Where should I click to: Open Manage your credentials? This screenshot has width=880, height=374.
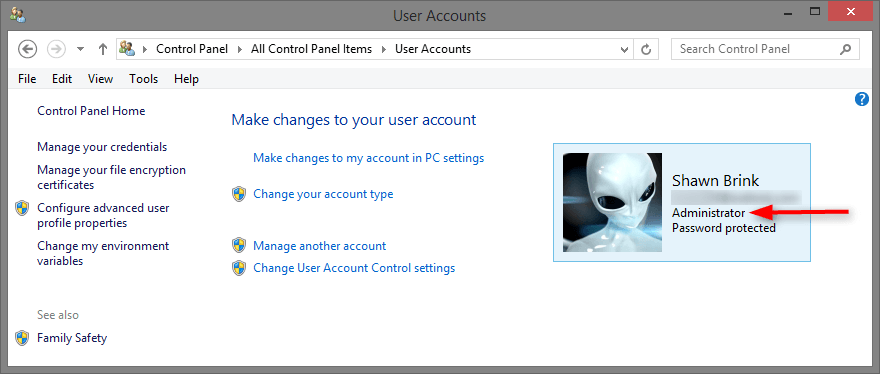click(x=102, y=147)
